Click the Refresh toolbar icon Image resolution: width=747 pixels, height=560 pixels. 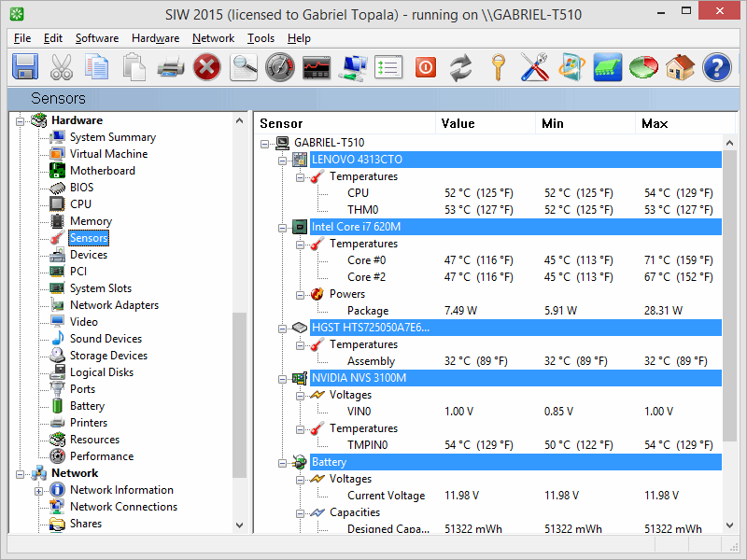(x=460, y=67)
